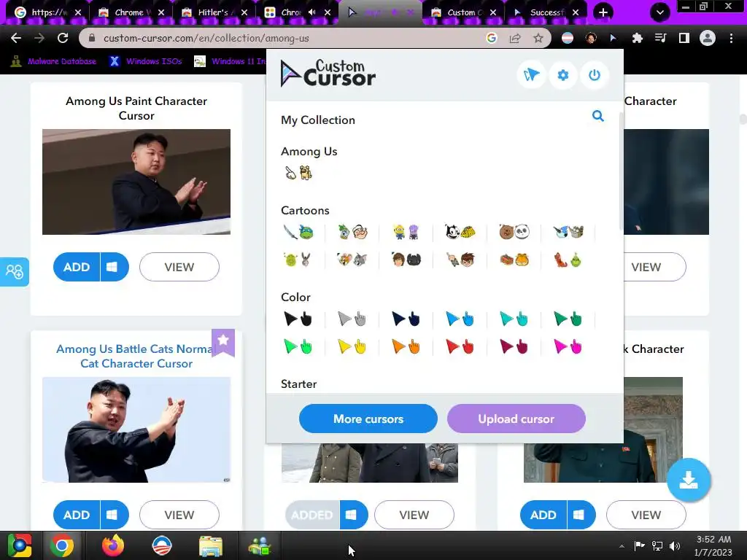Open the Malware Database bookmark
The image size is (747, 560).
53,61
